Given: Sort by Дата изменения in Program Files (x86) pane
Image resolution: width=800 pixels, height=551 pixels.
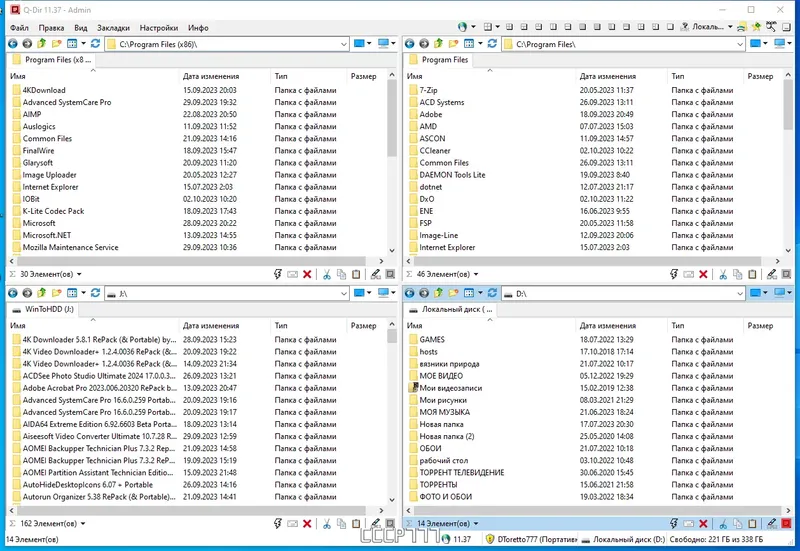Looking at the screenshot, I should point(211,76).
